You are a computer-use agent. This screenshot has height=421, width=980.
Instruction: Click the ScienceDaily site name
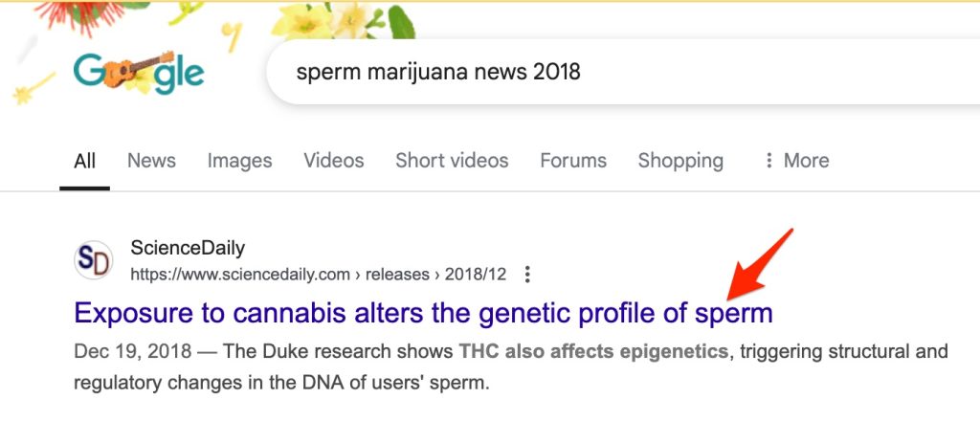[188, 250]
